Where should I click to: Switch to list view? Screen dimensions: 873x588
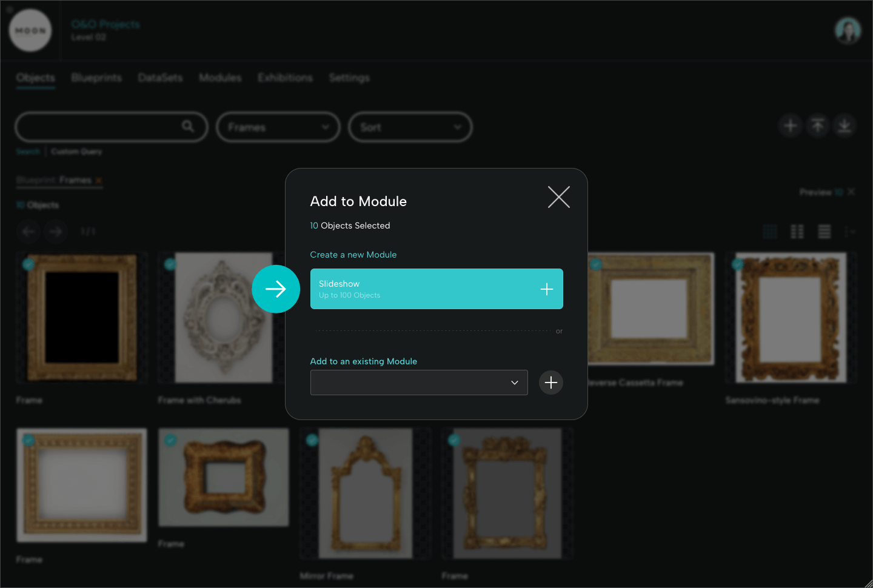824,232
